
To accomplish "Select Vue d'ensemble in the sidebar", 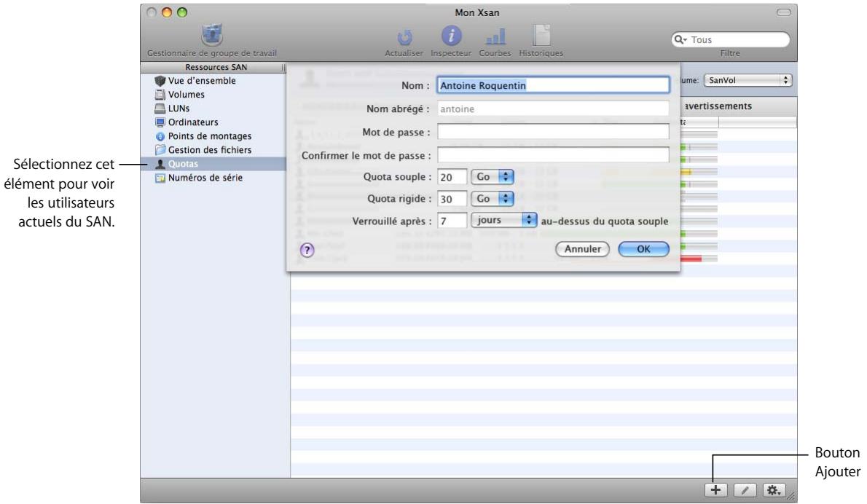I will pyautogui.click(x=202, y=81).
